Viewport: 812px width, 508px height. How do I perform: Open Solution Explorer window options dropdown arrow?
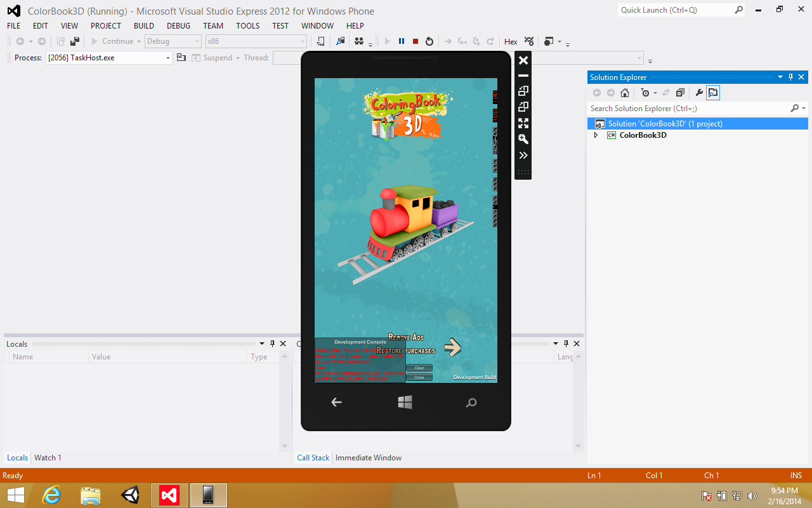click(780, 77)
